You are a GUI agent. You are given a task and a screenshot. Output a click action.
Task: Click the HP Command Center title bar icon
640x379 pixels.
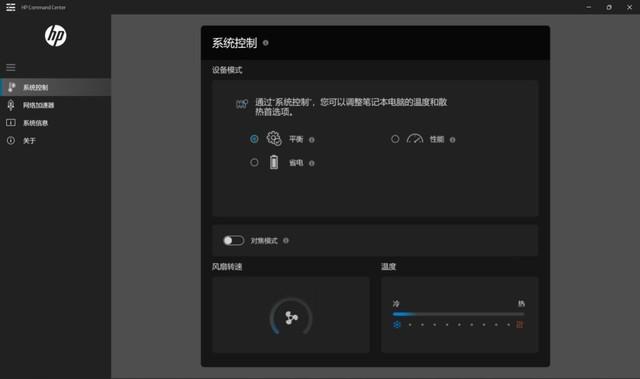[11, 7]
